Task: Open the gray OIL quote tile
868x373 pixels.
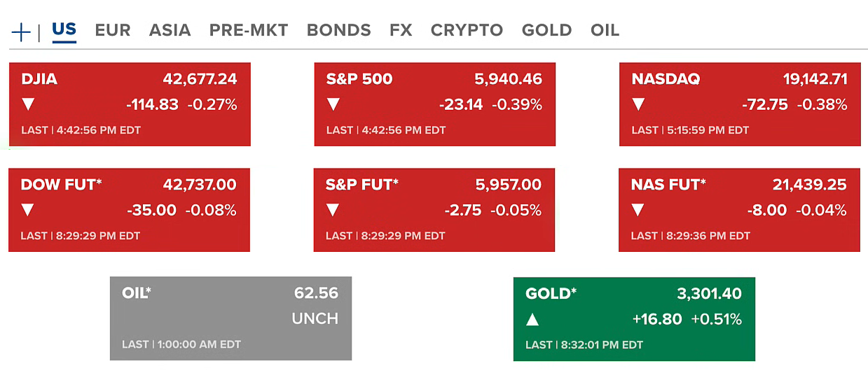Action: pyautogui.click(x=230, y=318)
